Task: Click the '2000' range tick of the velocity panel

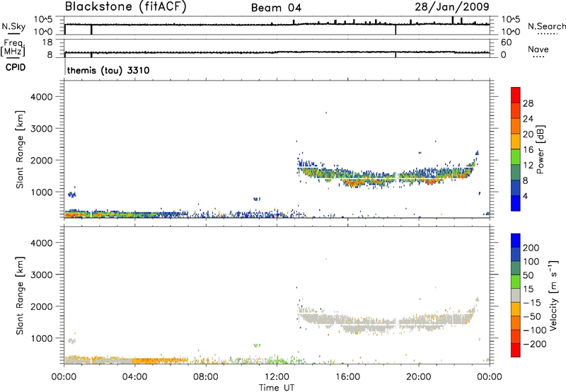Action: click(42, 306)
